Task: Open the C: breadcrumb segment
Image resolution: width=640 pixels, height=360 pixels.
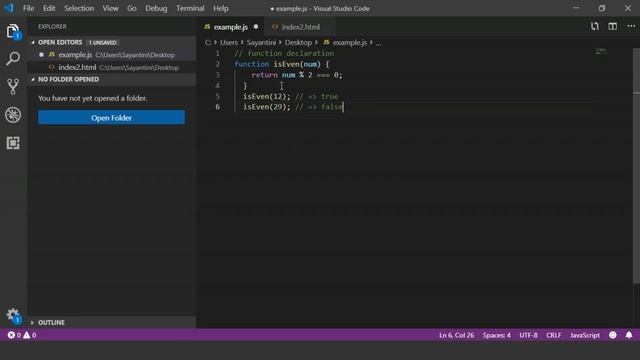Action: [208, 42]
